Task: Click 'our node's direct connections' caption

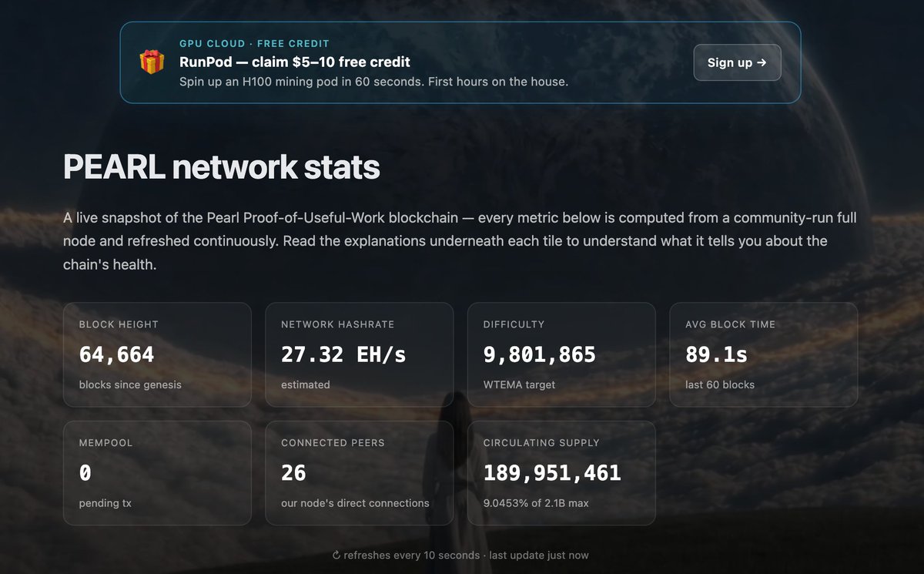Action: point(355,503)
